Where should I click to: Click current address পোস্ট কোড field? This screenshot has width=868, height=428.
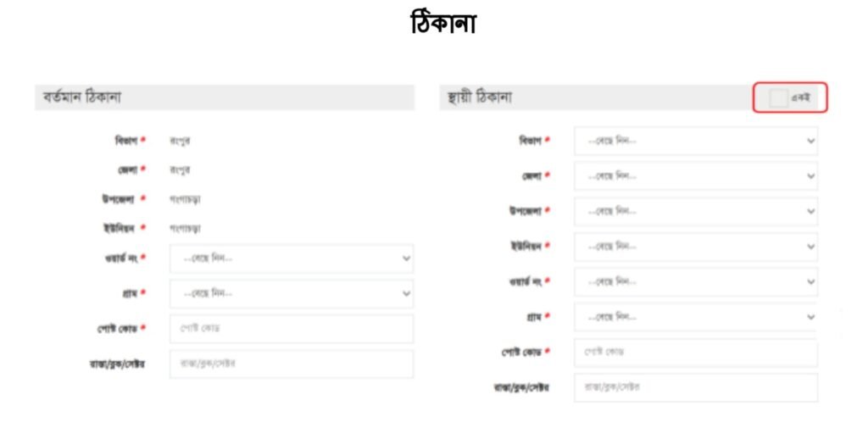click(291, 328)
